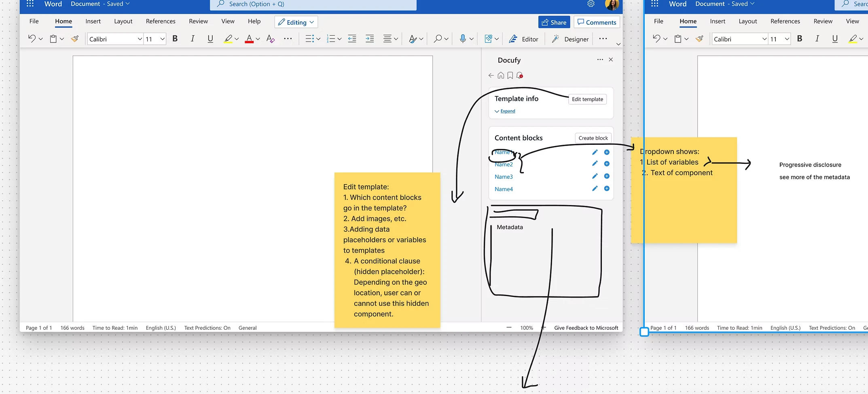Image resolution: width=868 pixels, height=394 pixels.
Task: Zoom out with the minus in status bar
Action: pyautogui.click(x=509, y=327)
